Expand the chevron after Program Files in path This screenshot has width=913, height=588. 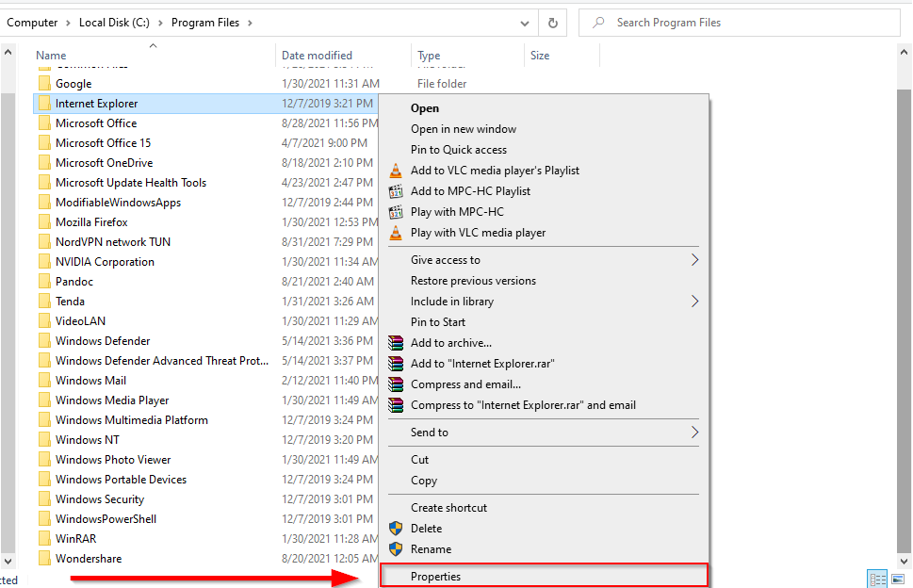(x=251, y=23)
